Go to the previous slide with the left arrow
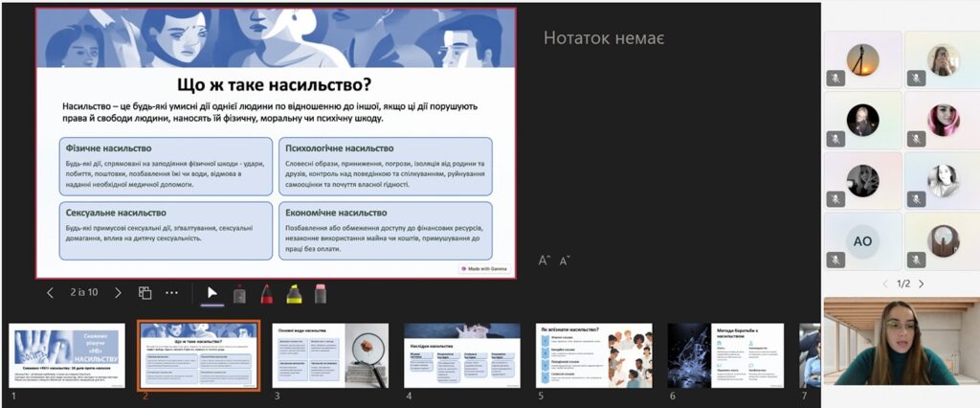Screen dimensions: 980x408 (x=51, y=293)
